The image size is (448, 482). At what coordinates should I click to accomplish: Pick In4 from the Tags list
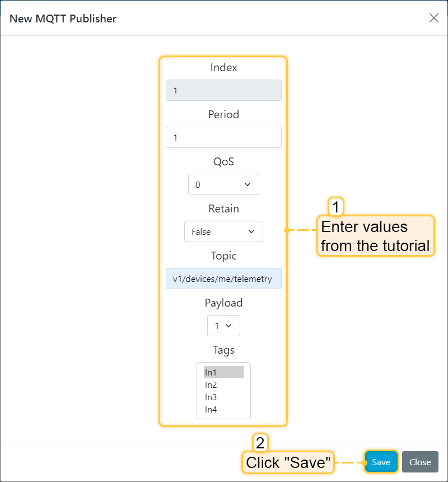pyautogui.click(x=223, y=410)
